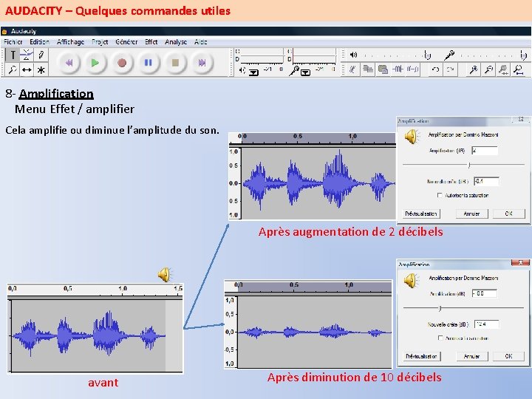The height and width of the screenshot is (399, 532).
Task: Click the input microphone icon by meter dropdown
Action: [x=294, y=71]
